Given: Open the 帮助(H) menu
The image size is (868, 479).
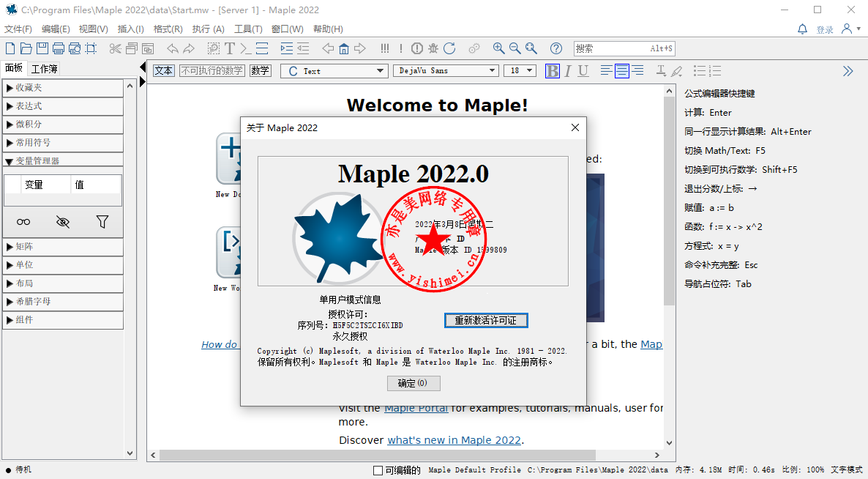Looking at the screenshot, I should [x=328, y=29].
